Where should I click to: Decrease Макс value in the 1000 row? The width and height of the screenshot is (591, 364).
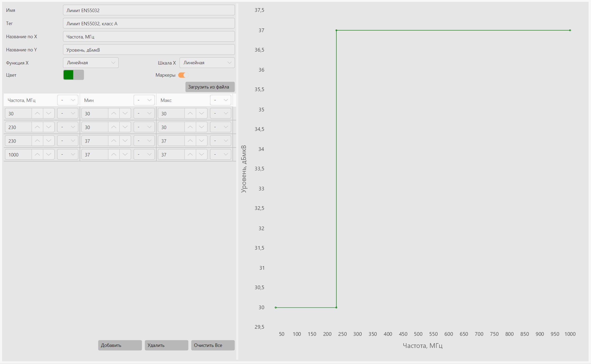(202, 154)
